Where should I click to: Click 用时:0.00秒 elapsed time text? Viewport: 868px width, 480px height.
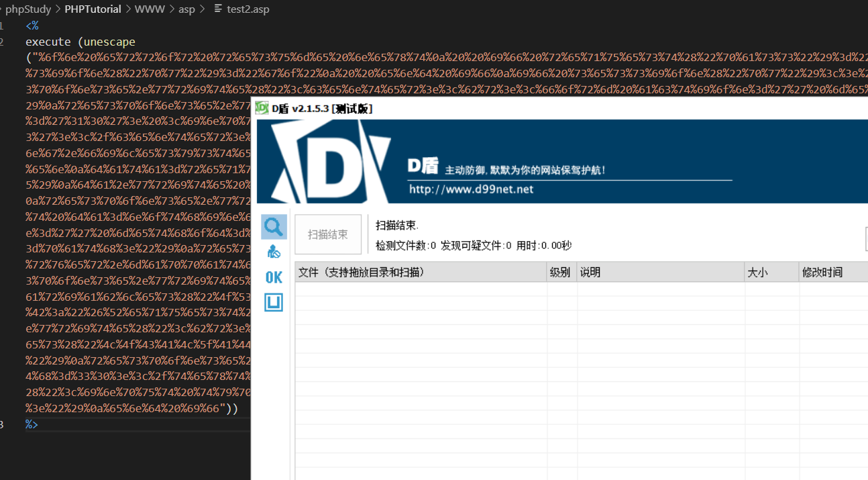[544, 246]
